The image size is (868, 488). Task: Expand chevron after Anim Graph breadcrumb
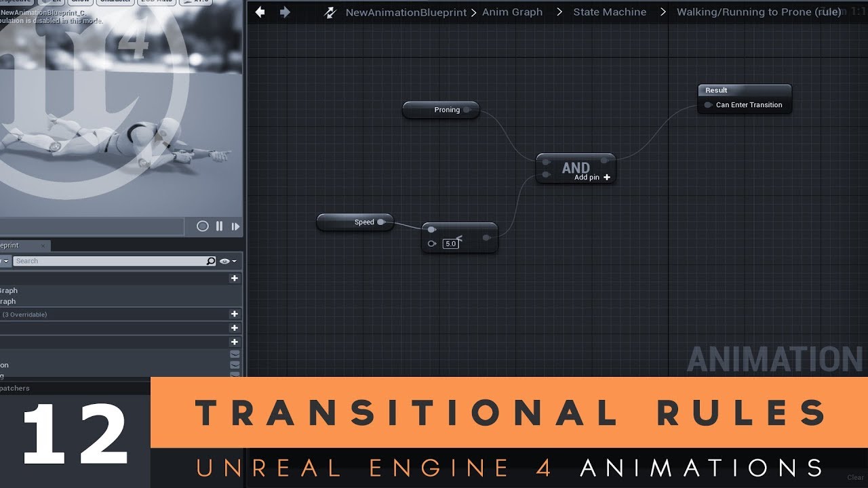[559, 12]
